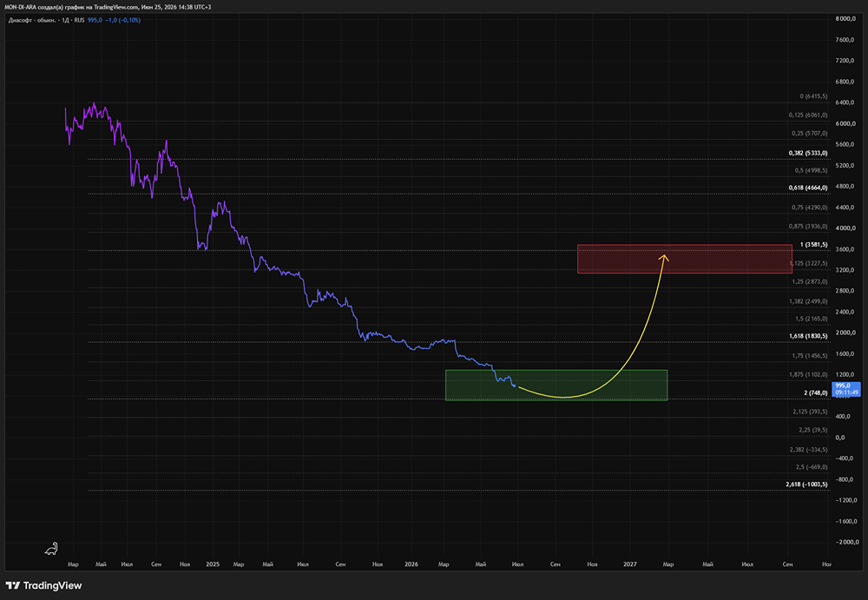Click the 1200,0 price axis label
Screen dimensions: 868x600
845,375
